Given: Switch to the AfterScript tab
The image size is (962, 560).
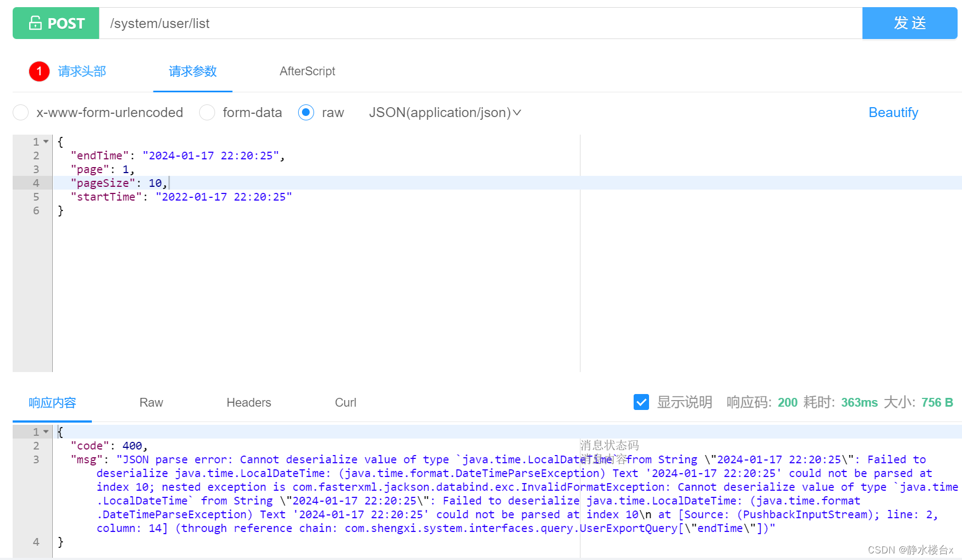Looking at the screenshot, I should [x=307, y=71].
